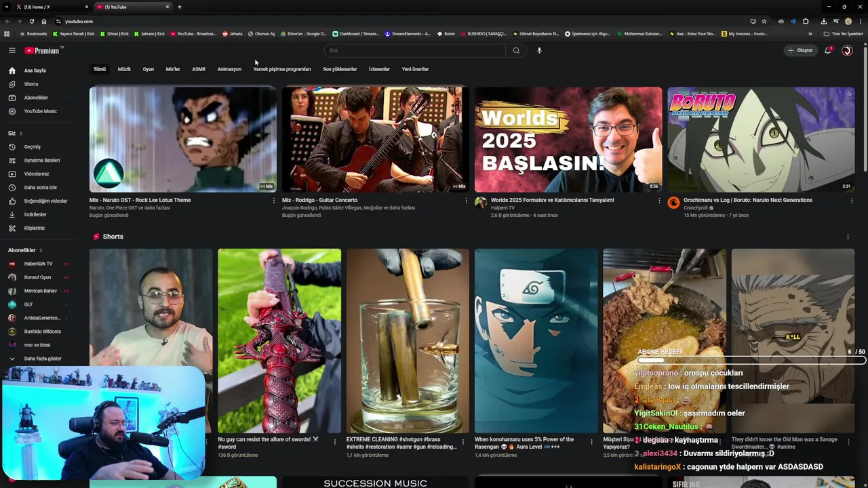Viewport: 868px width, 488px height.
Task: Expand the Abonelikler subscriptions section
Action: pyautogui.click(x=25, y=250)
